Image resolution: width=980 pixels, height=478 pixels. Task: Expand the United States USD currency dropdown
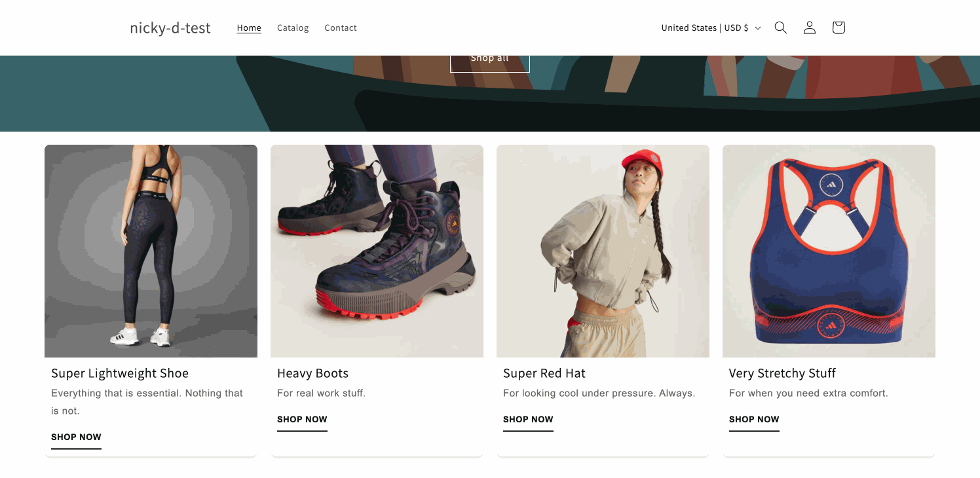point(711,28)
